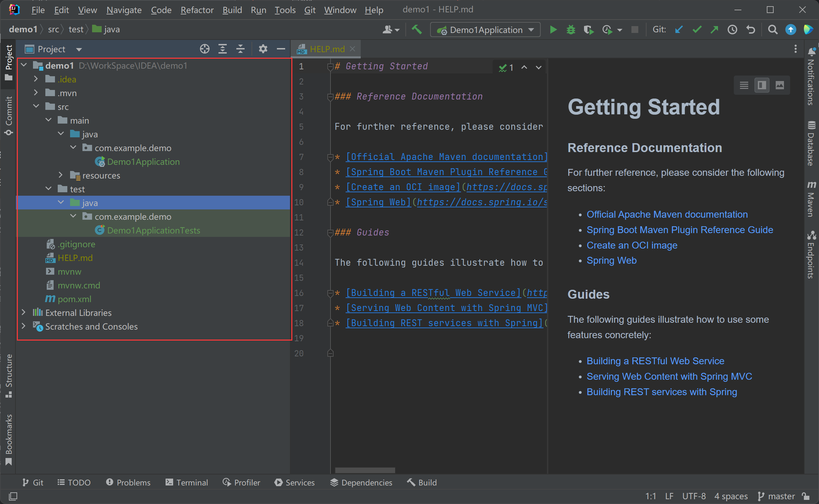Viewport: 819px width, 504px height.
Task: Open Show History clock icon
Action: (732, 30)
